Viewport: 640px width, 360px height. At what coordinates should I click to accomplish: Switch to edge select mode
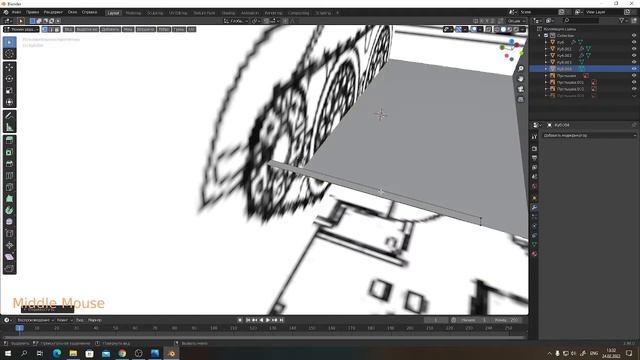pos(51,29)
